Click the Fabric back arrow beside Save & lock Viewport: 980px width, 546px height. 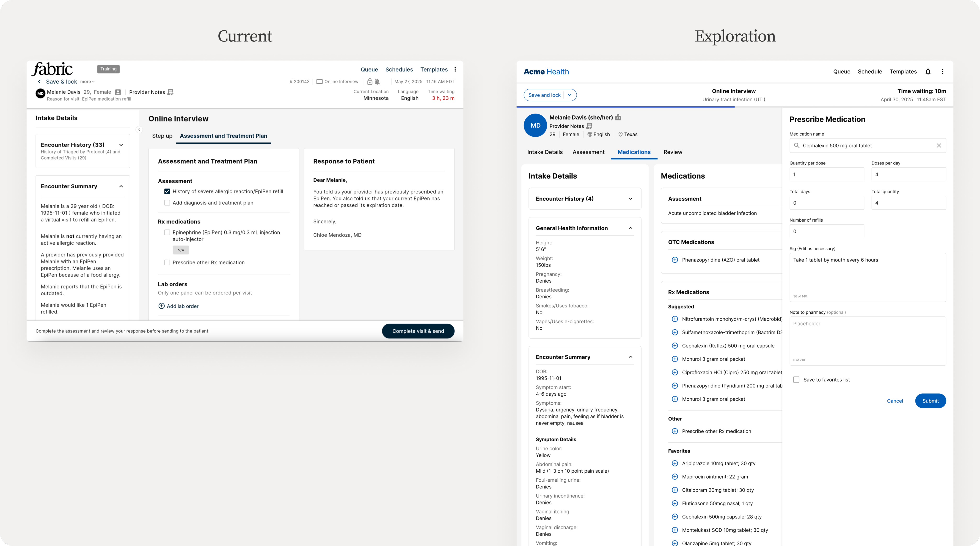[39, 82]
